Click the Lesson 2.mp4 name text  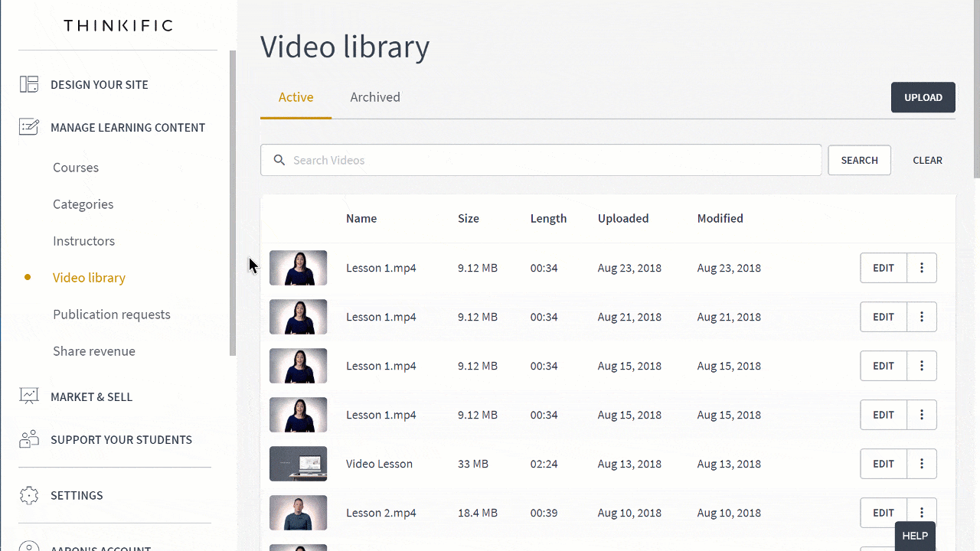(x=381, y=513)
